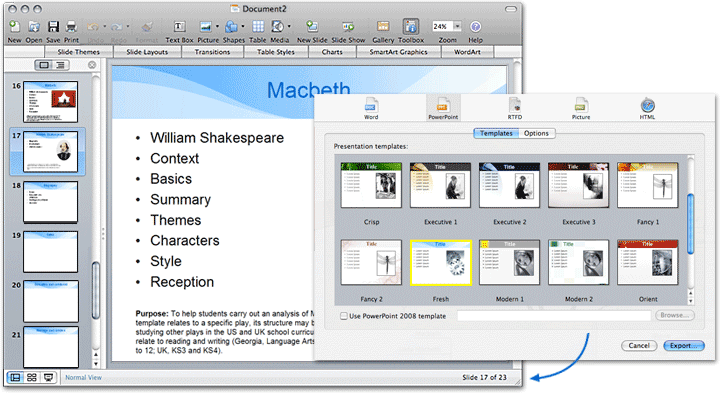Click the Help toolbar icon
Viewport: 721px width, 394px height.
475,27
